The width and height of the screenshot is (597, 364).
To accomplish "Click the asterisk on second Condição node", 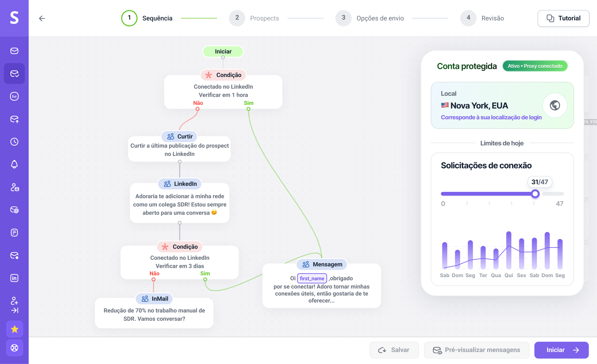I will coord(165,247).
